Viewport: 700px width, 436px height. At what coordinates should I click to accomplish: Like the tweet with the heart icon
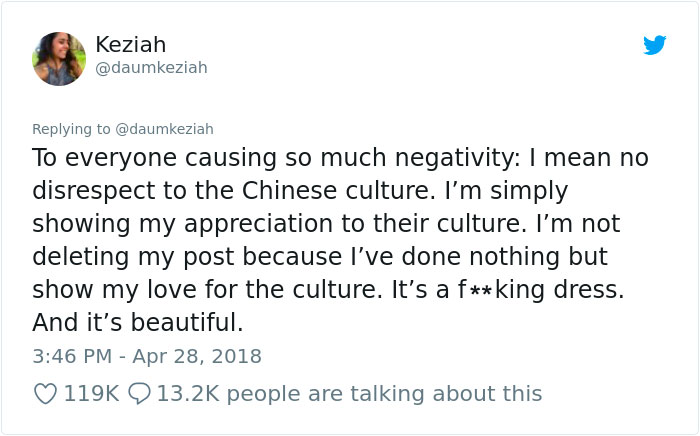click(x=45, y=394)
